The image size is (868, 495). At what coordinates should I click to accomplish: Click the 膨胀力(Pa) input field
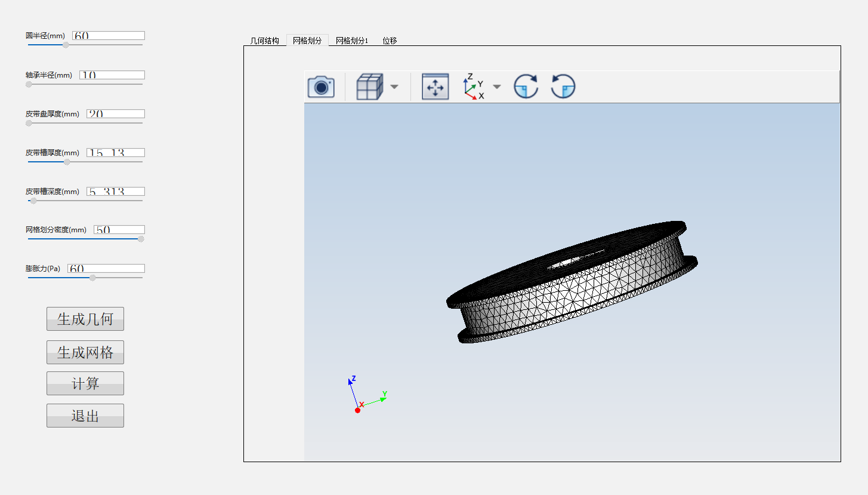pyautogui.click(x=106, y=269)
